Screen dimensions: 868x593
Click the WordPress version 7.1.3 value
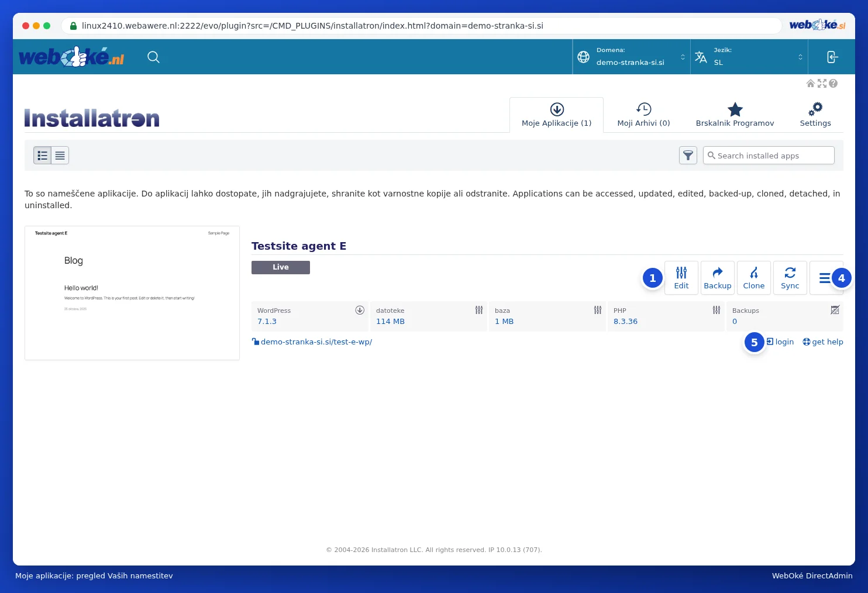coord(267,322)
